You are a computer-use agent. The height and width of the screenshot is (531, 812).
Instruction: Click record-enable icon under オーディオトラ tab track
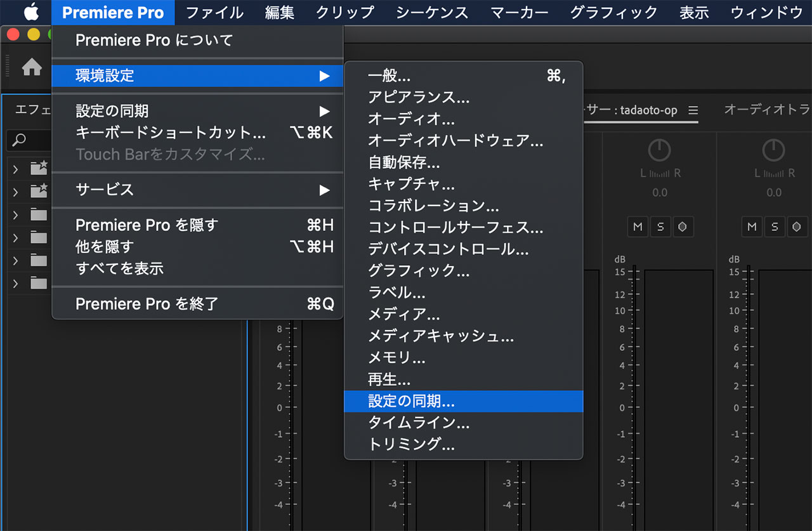(796, 226)
